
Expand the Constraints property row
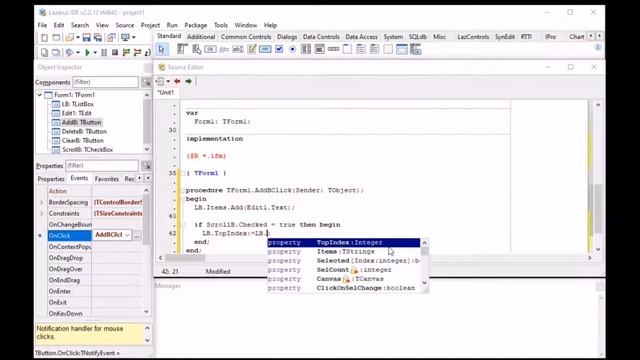point(41,213)
